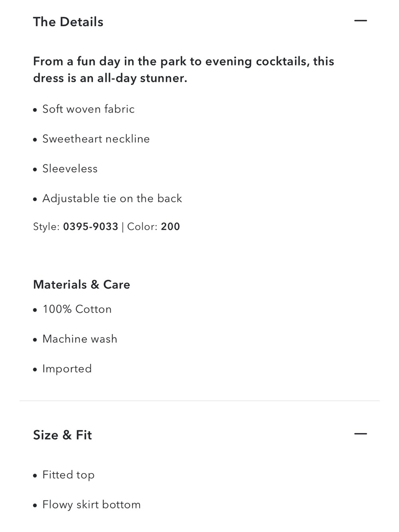
Task: Select the style number 0395-9033
Action: pos(91,227)
